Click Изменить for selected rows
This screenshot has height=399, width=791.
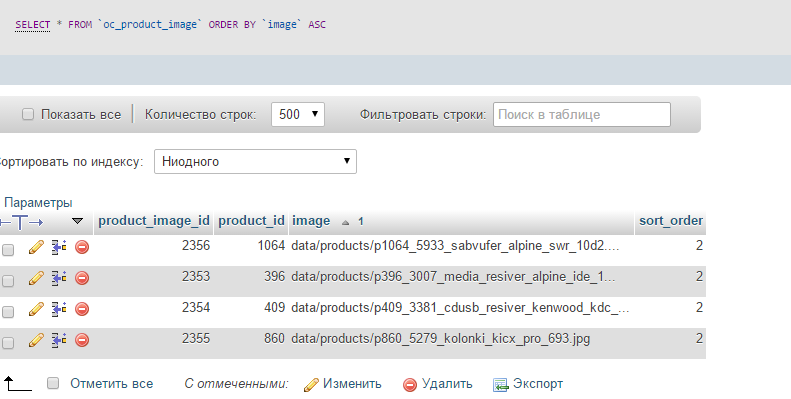pyautogui.click(x=352, y=384)
